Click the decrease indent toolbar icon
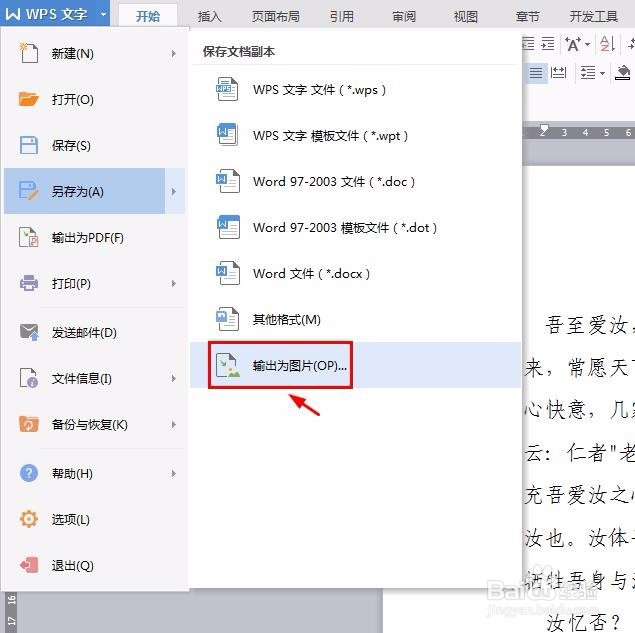Viewport: 635px width, 633px height. click(x=529, y=43)
